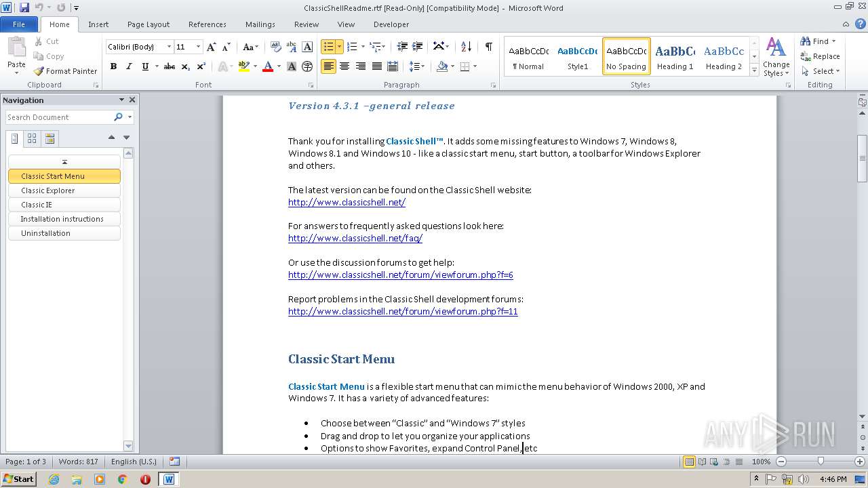
Task: Switch to the References tab
Action: [208, 24]
